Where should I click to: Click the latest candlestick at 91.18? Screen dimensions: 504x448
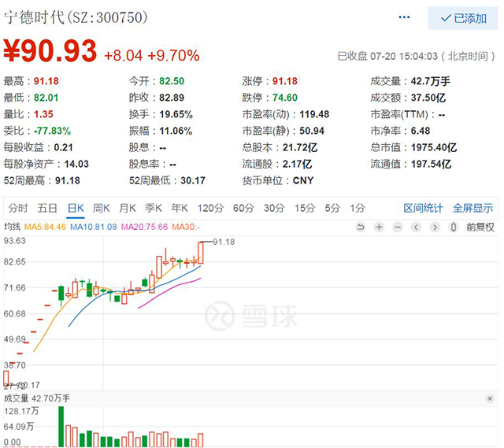[x=201, y=253]
